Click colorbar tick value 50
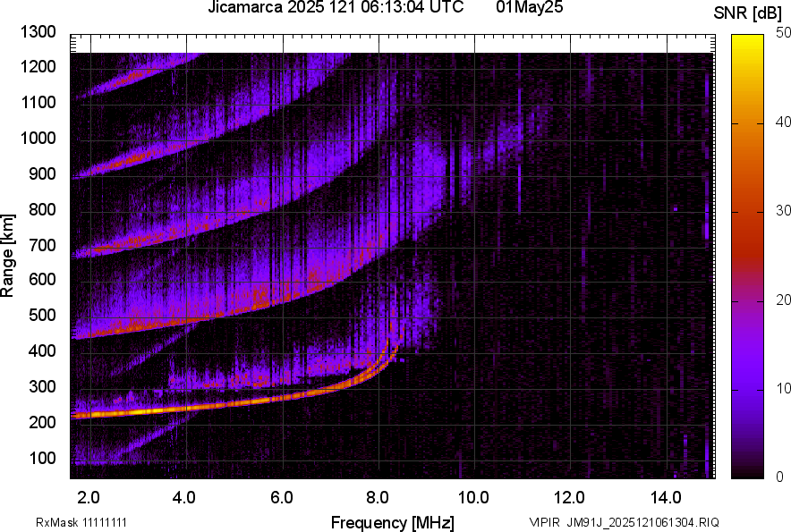 pos(784,33)
